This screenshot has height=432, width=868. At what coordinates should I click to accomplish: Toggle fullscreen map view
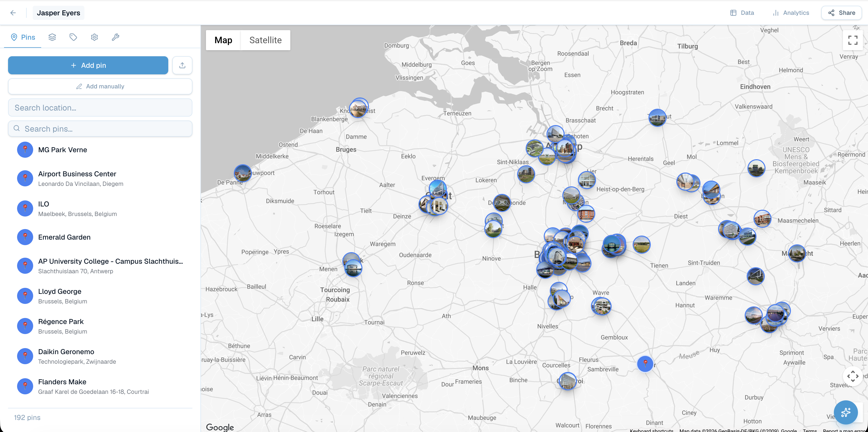point(852,40)
